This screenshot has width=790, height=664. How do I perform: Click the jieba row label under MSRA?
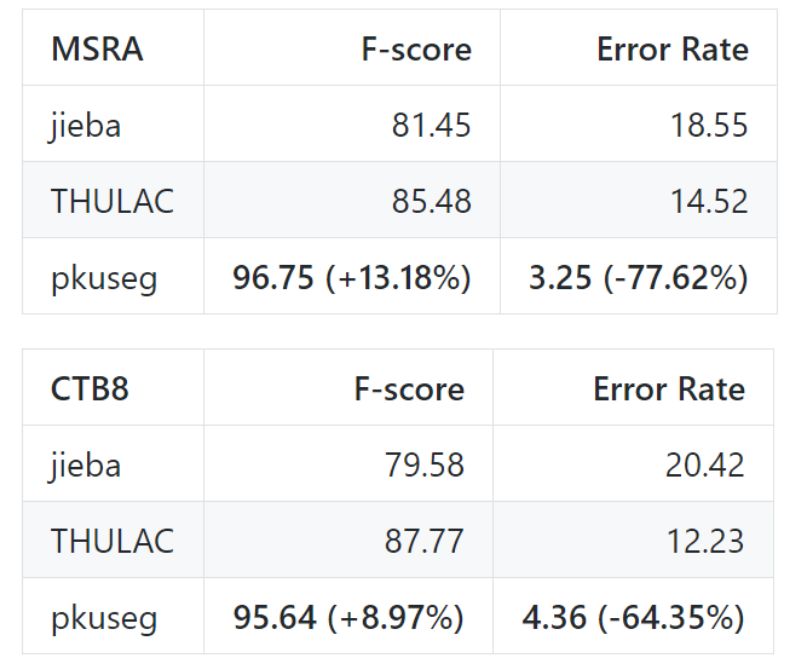[85, 126]
